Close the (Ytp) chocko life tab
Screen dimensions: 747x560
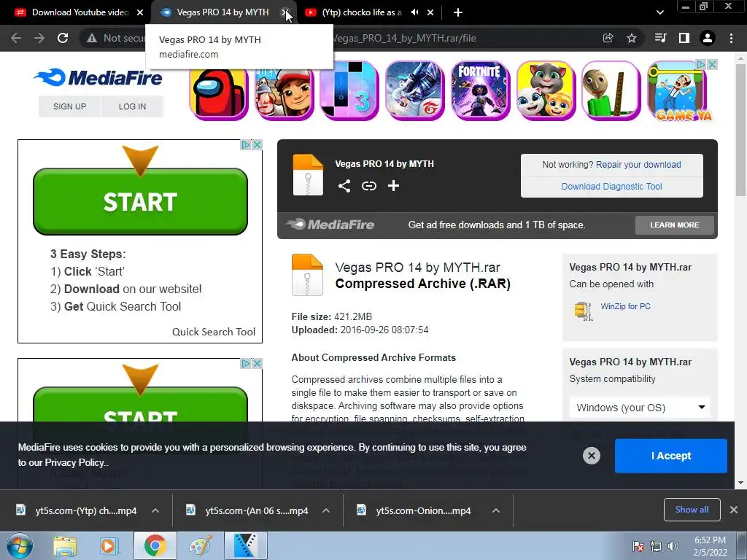[430, 12]
